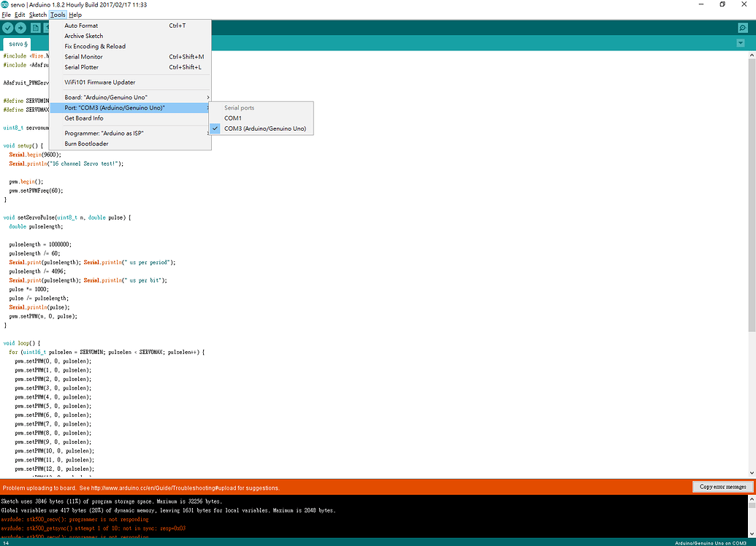Create a new sketch from the toolbar
The width and height of the screenshot is (756, 546).
[35, 28]
